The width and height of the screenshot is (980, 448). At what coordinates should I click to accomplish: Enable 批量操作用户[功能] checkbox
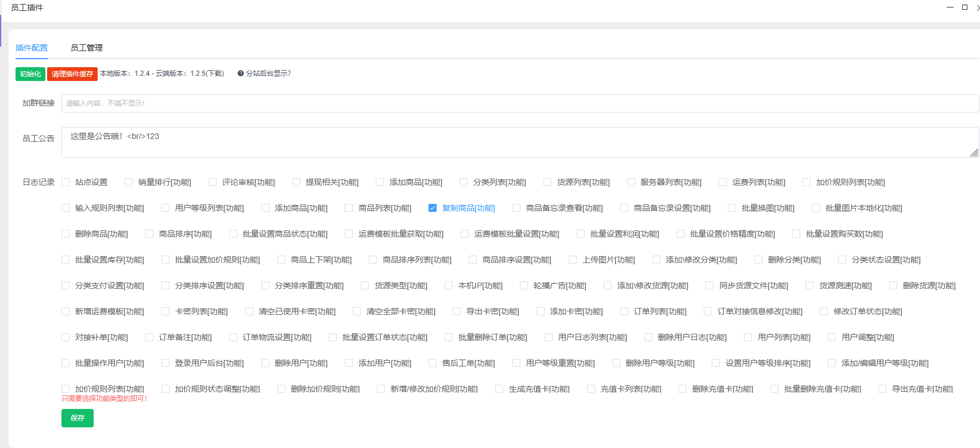coord(65,363)
